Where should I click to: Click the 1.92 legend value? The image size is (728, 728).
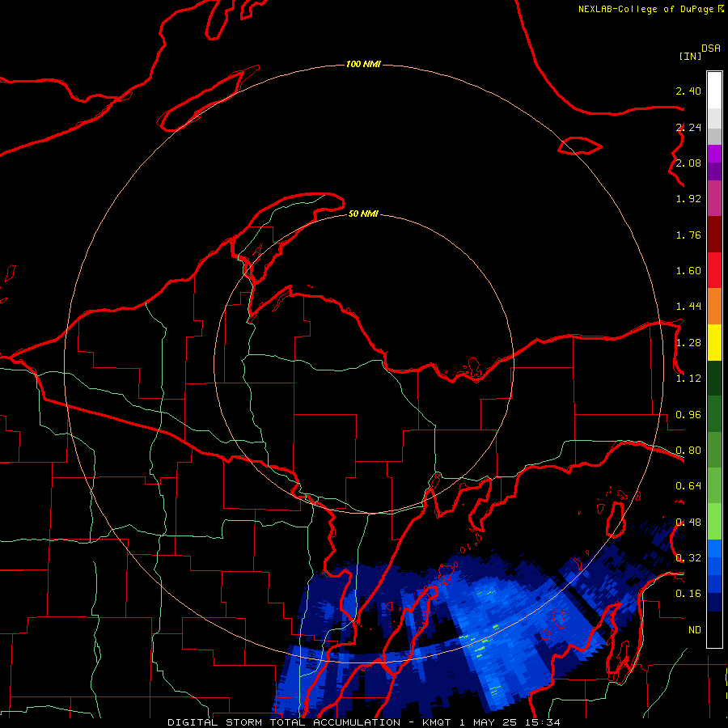(x=688, y=199)
